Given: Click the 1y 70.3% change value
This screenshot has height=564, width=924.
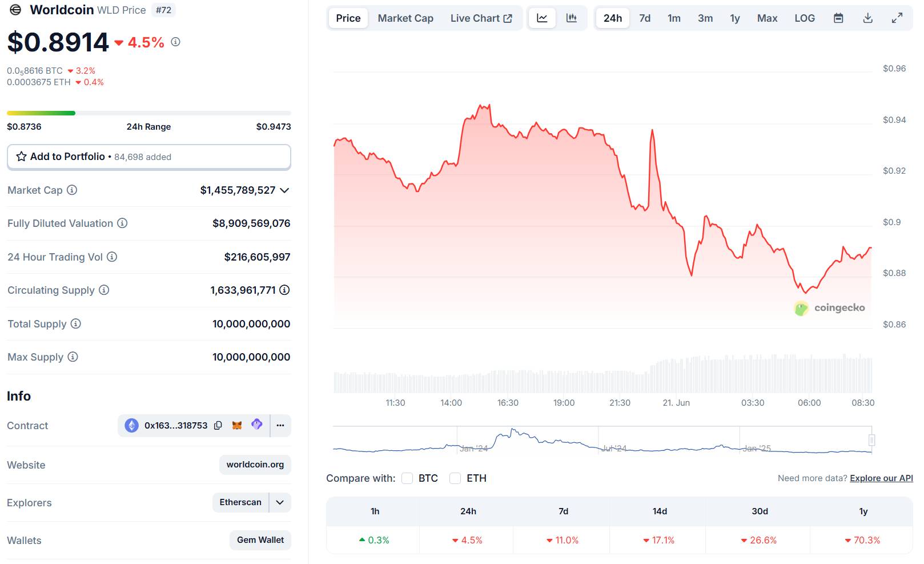Looking at the screenshot, I should pyautogui.click(x=862, y=540).
